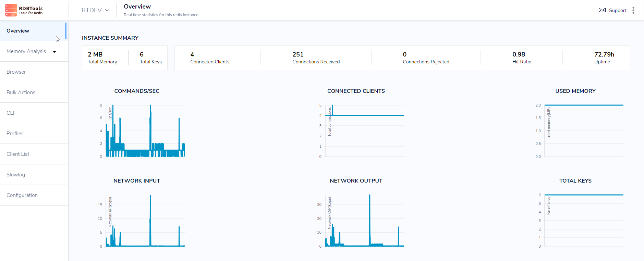Open the Slowlog page
This screenshot has width=644, height=261.
pos(16,175)
